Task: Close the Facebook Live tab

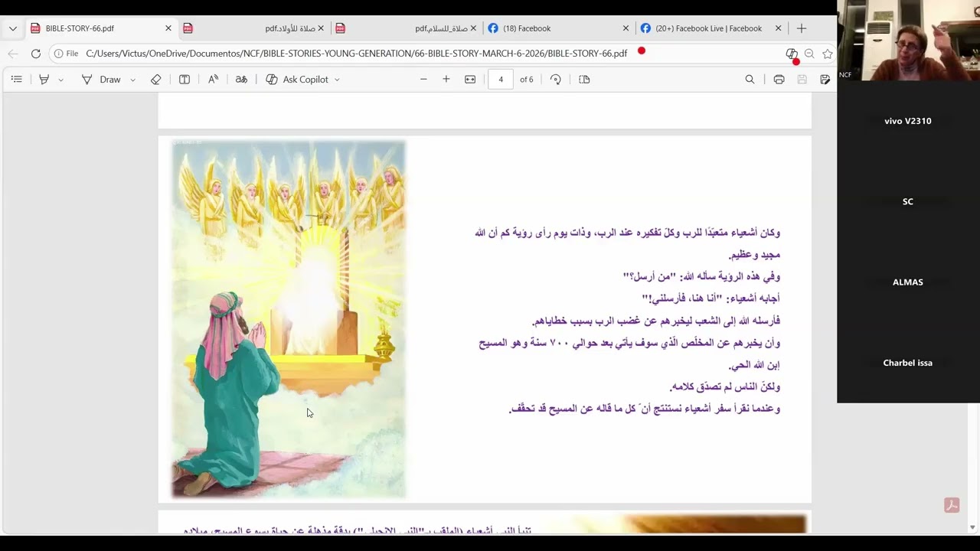Action: (778, 28)
